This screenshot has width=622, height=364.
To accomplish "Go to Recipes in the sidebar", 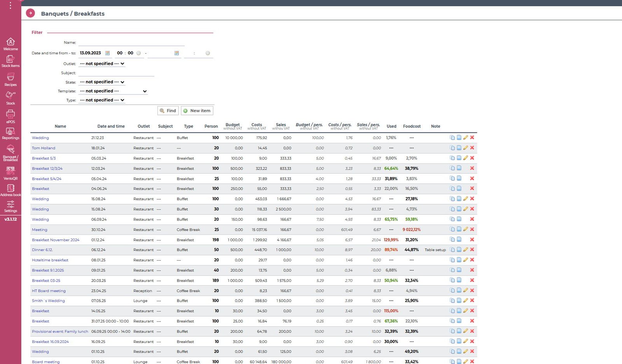I will [x=10, y=80].
